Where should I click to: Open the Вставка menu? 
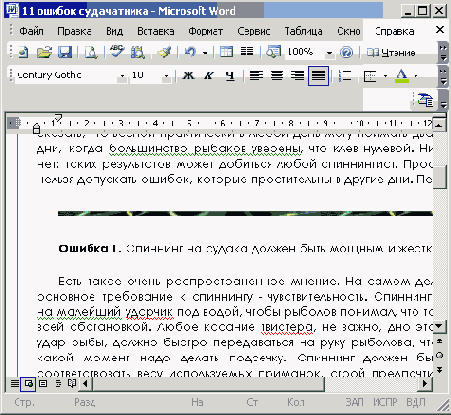[x=156, y=31]
